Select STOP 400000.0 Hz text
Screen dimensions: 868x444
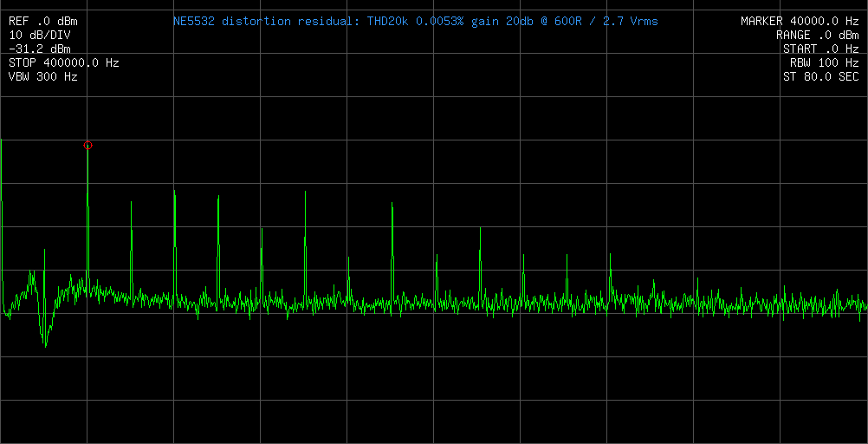[64, 63]
